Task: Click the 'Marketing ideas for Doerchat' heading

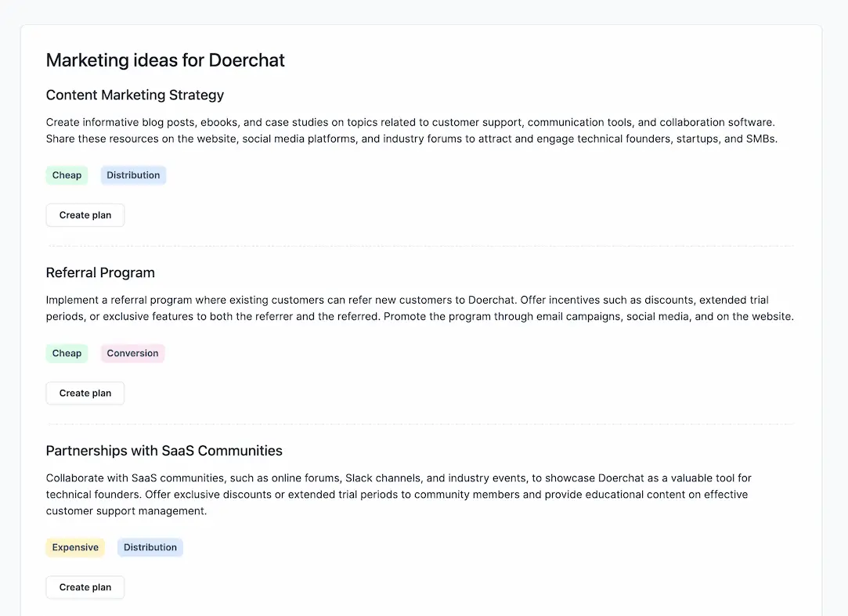Action: coord(165,60)
